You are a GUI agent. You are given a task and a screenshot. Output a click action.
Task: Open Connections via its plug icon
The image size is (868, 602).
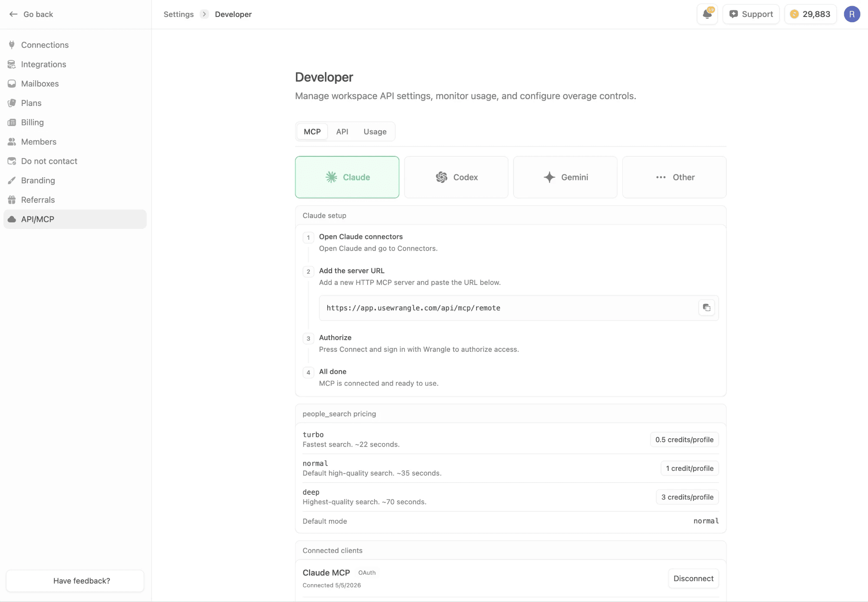pos(12,45)
